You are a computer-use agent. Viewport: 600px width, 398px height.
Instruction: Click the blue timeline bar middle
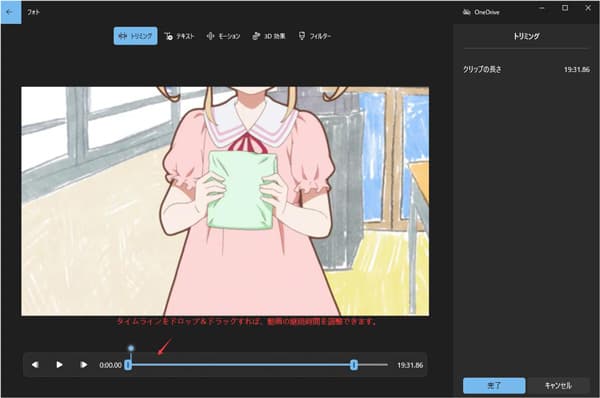tap(241, 365)
